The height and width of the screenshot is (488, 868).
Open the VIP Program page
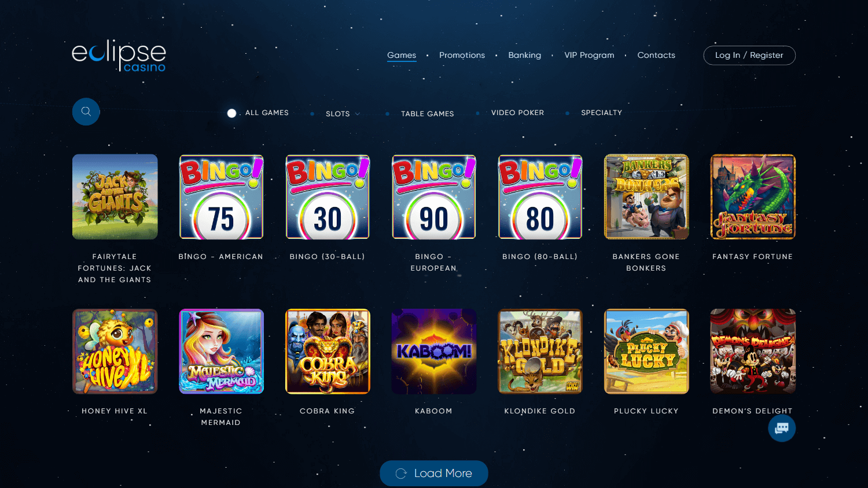coord(589,55)
